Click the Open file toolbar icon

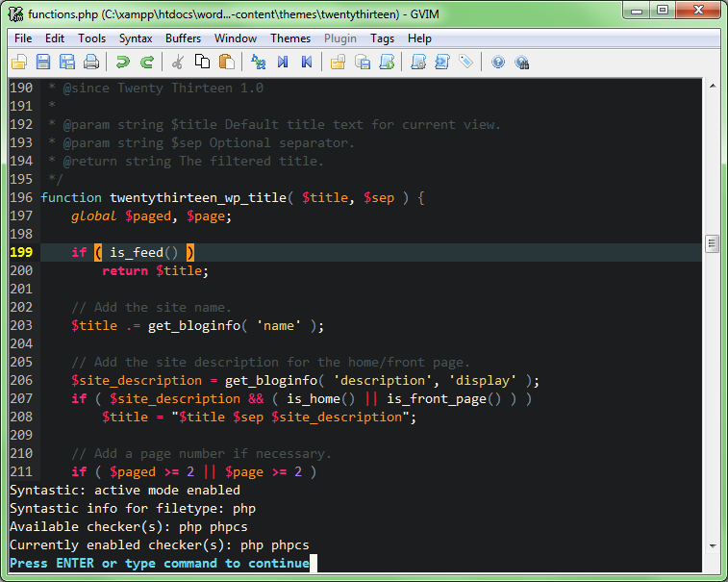(x=19, y=62)
